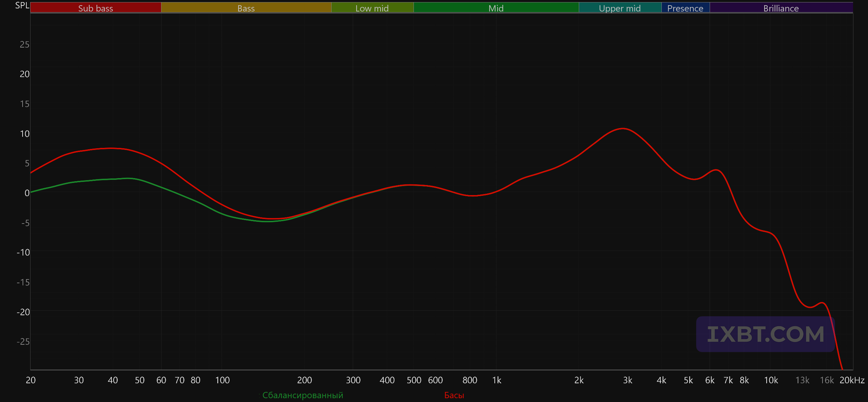
Task: Click the 1k frequency axis label
Action: [x=496, y=380]
